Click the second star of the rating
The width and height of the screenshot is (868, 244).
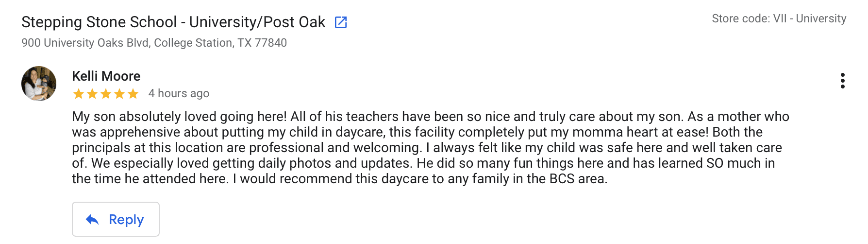tap(92, 94)
